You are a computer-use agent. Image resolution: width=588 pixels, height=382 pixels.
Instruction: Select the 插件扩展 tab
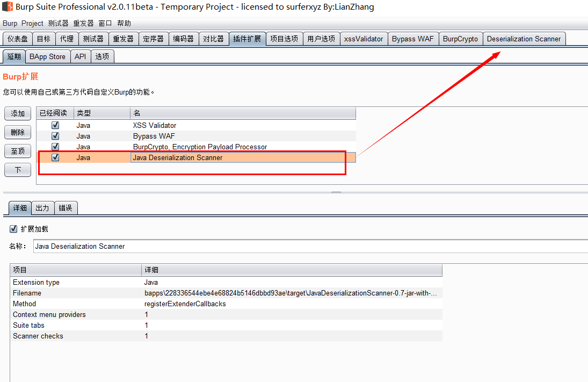pyautogui.click(x=247, y=39)
